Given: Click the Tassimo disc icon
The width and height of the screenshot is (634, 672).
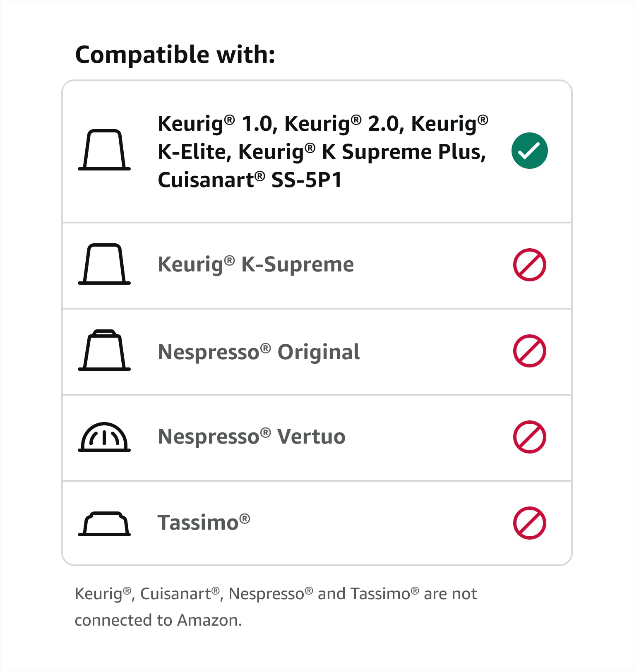Looking at the screenshot, I should click(x=104, y=524).
